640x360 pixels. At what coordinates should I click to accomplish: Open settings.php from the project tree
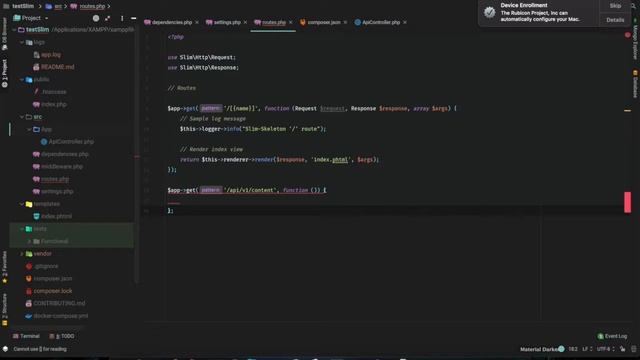click(x=57, y=191)
